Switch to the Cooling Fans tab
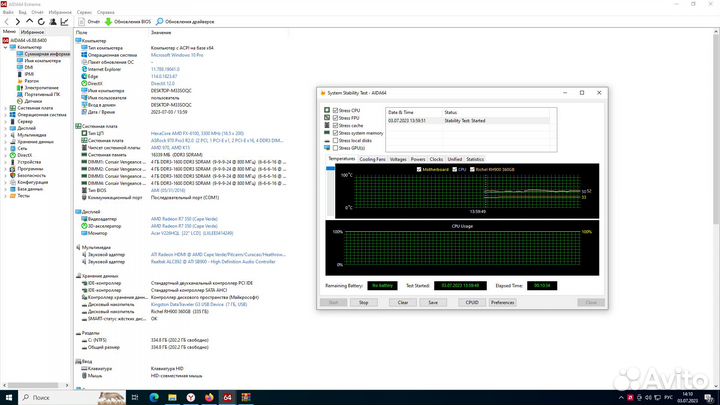 [372, 159]
